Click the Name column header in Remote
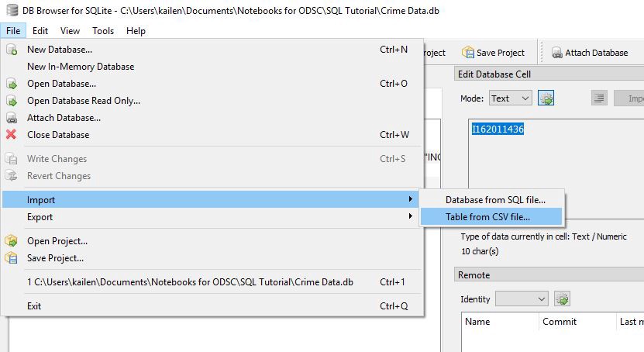 pos(501,322)
